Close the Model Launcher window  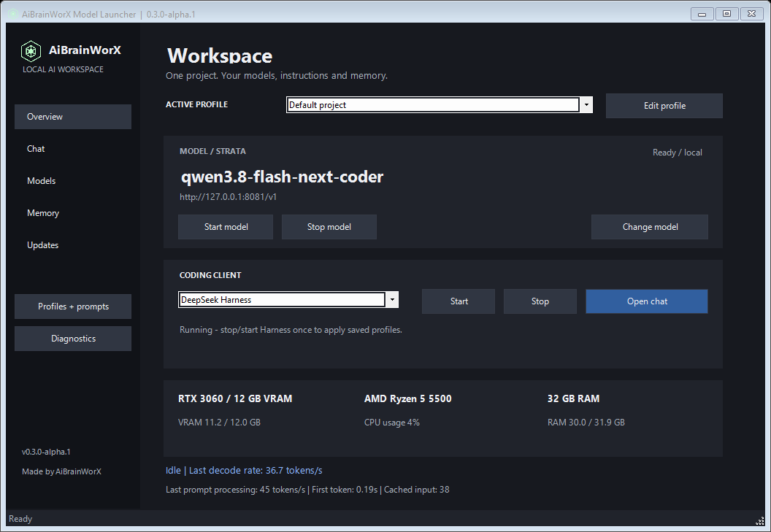751,14
